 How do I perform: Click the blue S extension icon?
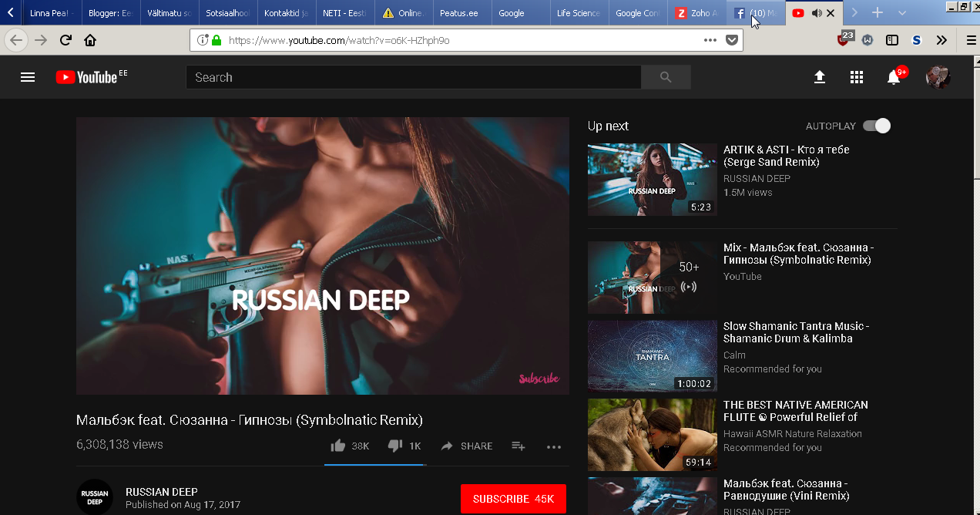click(917, 40)
